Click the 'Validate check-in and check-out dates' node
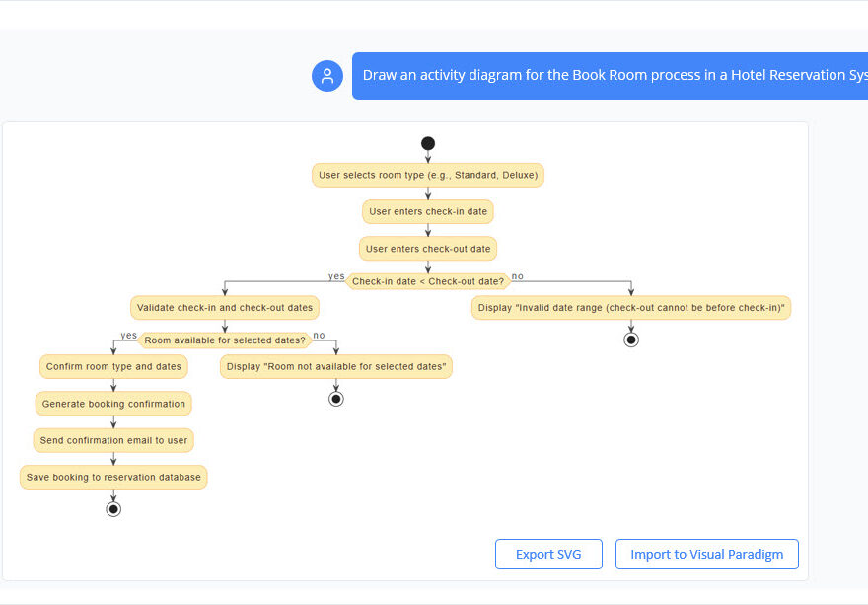The image size is (868, 605). tap(224, 307)
